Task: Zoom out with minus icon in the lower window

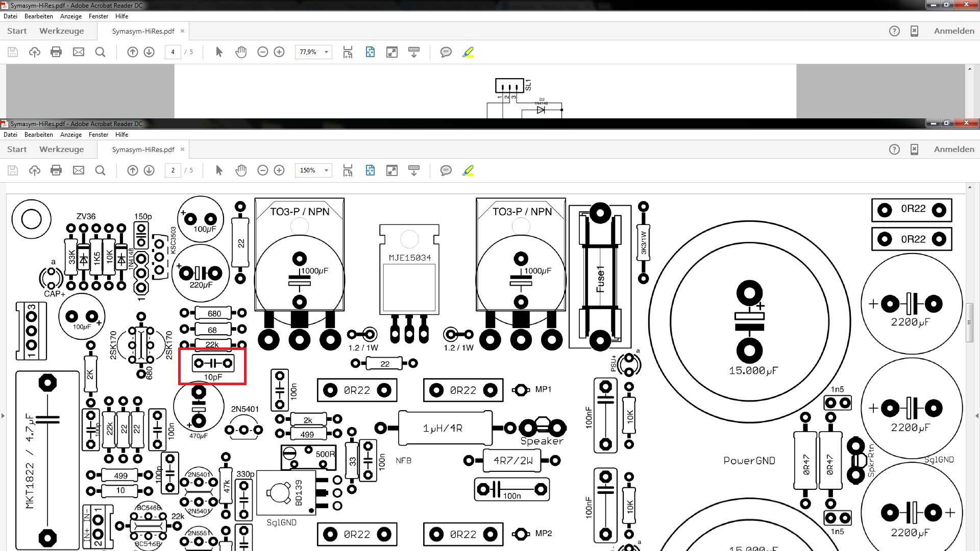Action: tap(263, 170)
